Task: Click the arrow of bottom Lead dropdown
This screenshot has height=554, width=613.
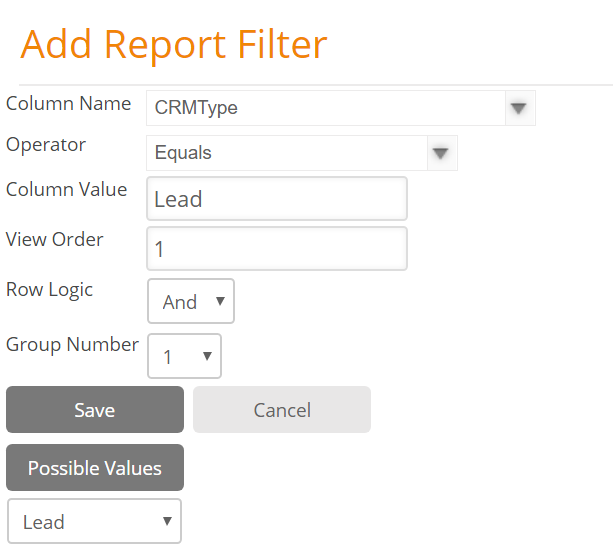Action: 167,521
